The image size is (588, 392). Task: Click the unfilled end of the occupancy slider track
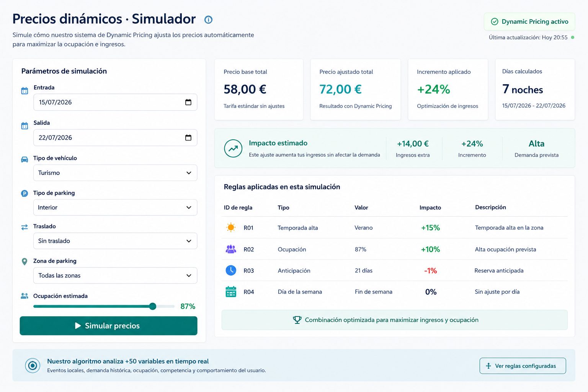click(x=166, y=306)
